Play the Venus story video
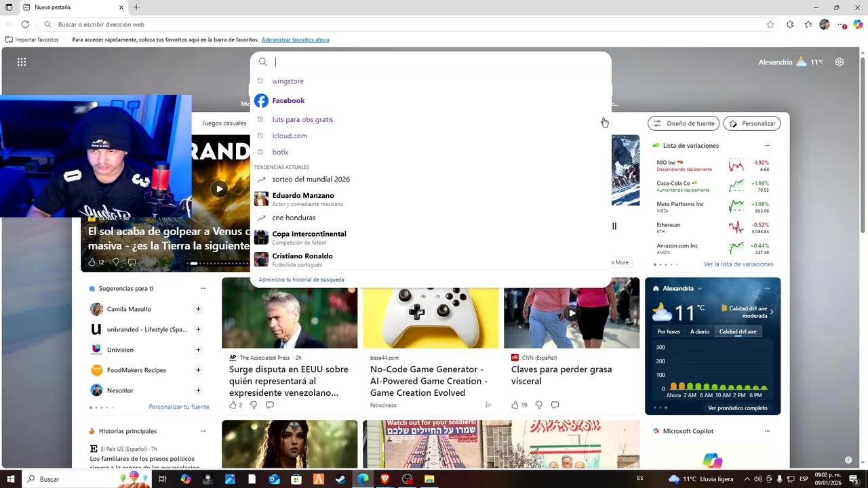Viewport: 868px width, 488px height. [218, 189]
